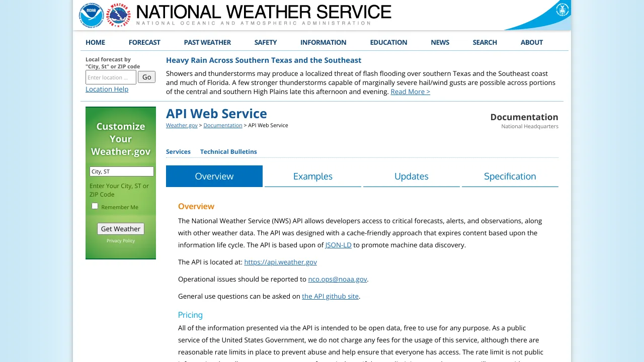This screenshot has height=362, width=644.
Task: Click the Go button
Action: click(147, 77)
